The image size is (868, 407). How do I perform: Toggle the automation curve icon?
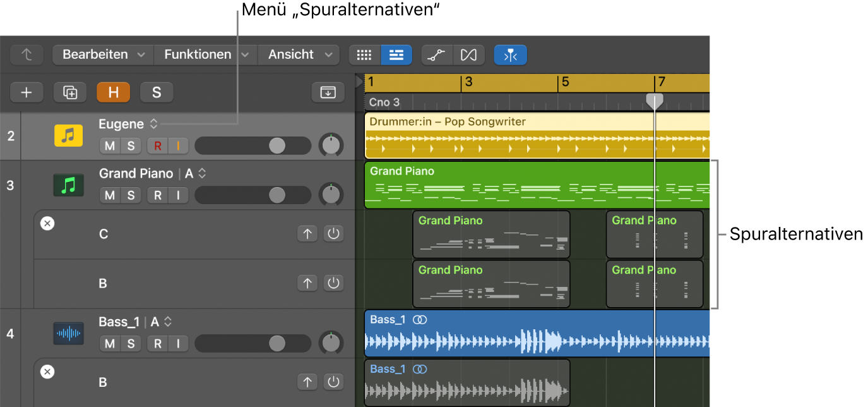(437, 55)
